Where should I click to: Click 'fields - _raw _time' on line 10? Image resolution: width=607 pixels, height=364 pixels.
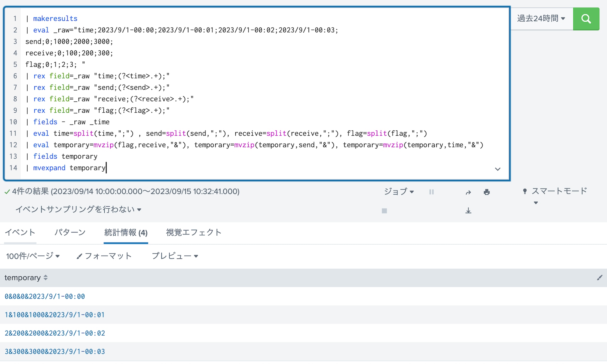pyautogui.click(x=71, y=122)
